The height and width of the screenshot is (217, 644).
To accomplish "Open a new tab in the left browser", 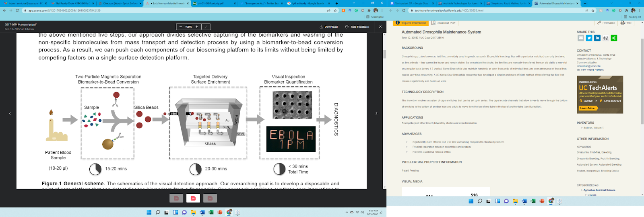I will [x=336, y=3].
